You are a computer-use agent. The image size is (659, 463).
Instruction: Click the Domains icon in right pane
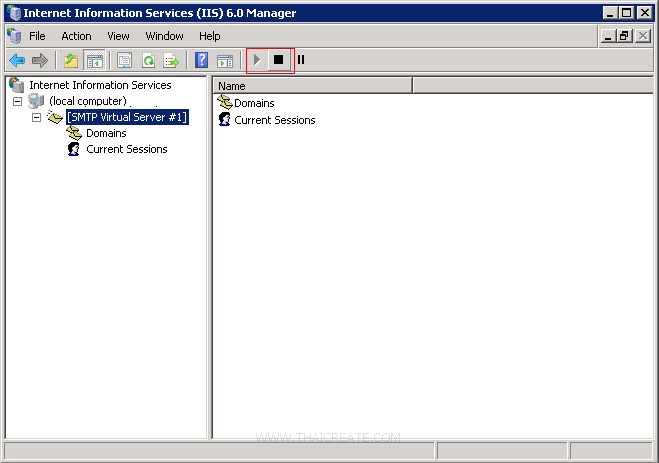click(x=225, y=102)
